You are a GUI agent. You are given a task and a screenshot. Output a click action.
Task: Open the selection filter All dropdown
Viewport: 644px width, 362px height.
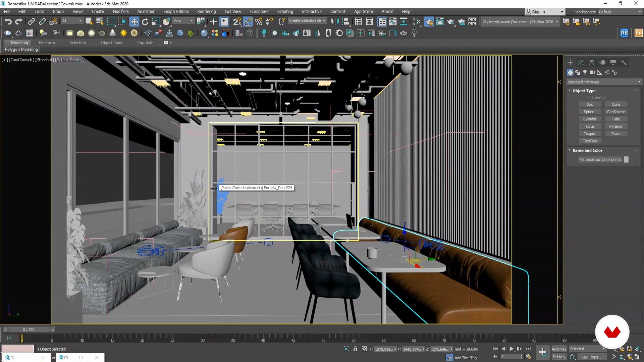point(71,21)
